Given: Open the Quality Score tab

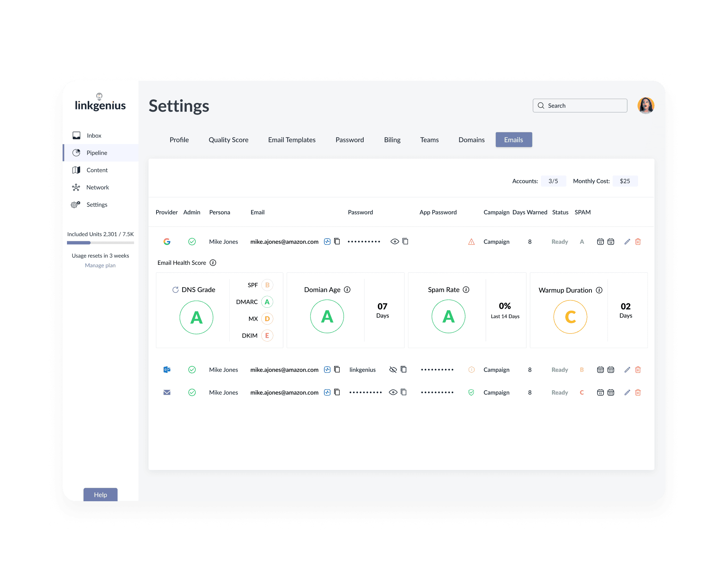Looking at the screenshot, I should tap(229, 140).
